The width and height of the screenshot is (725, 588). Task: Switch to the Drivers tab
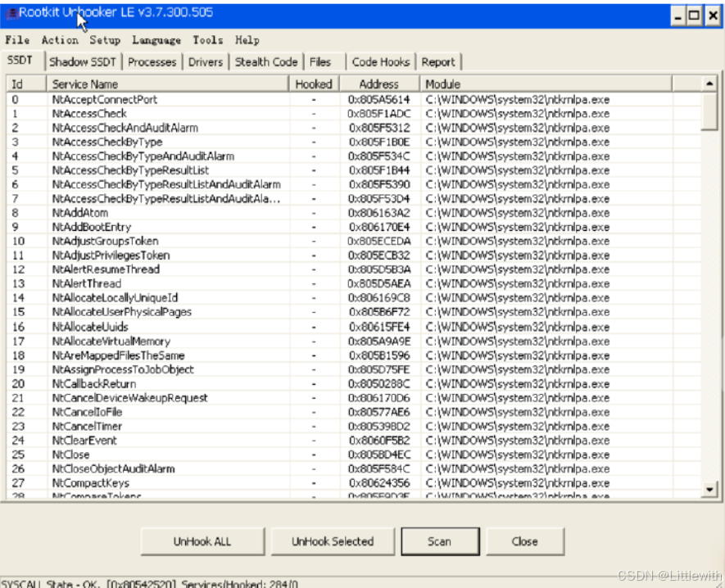coord(206,62)
